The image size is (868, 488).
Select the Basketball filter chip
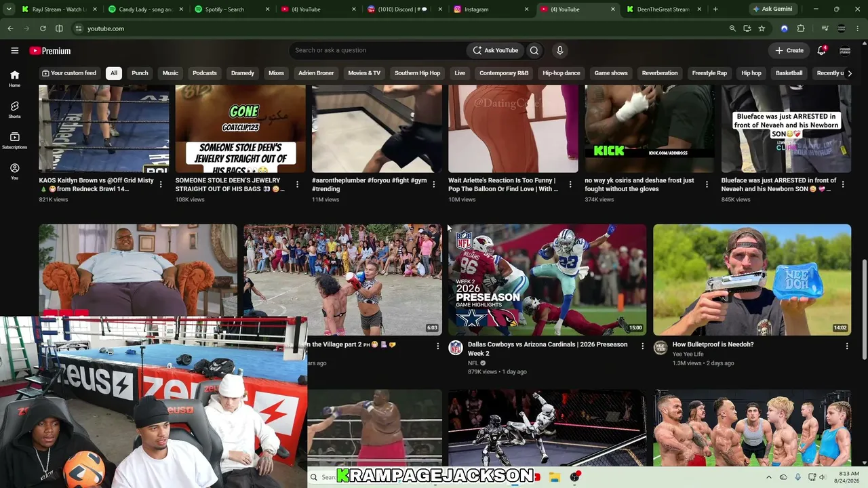[x=789, y=73]
